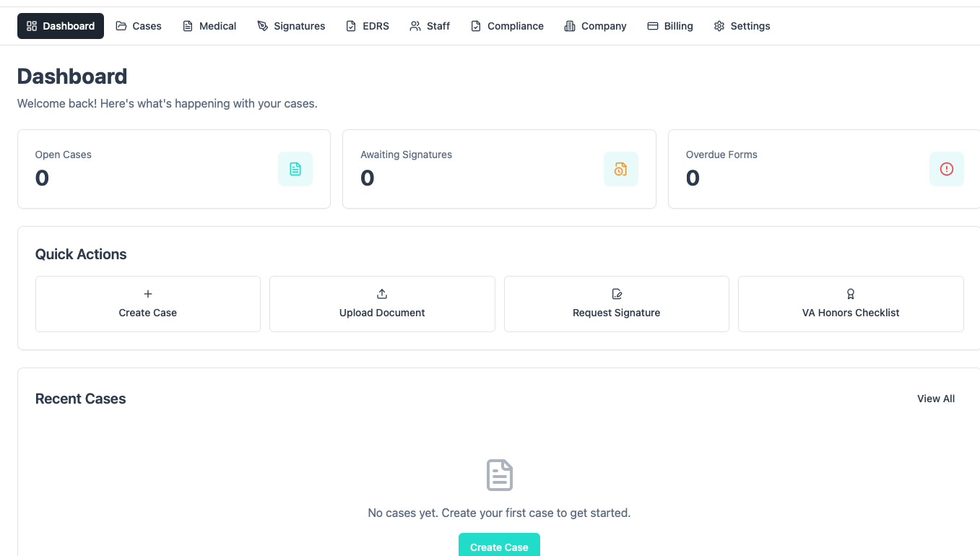Select the Dashboard tab
This screenshot has width=980, height=556.
click(x=61, y=25)
